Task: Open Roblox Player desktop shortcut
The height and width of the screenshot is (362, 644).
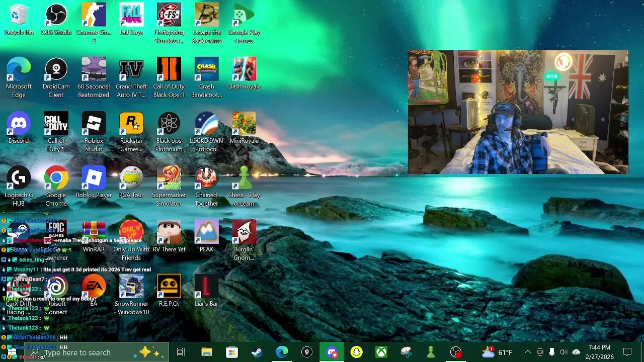Action: (94, 183)
